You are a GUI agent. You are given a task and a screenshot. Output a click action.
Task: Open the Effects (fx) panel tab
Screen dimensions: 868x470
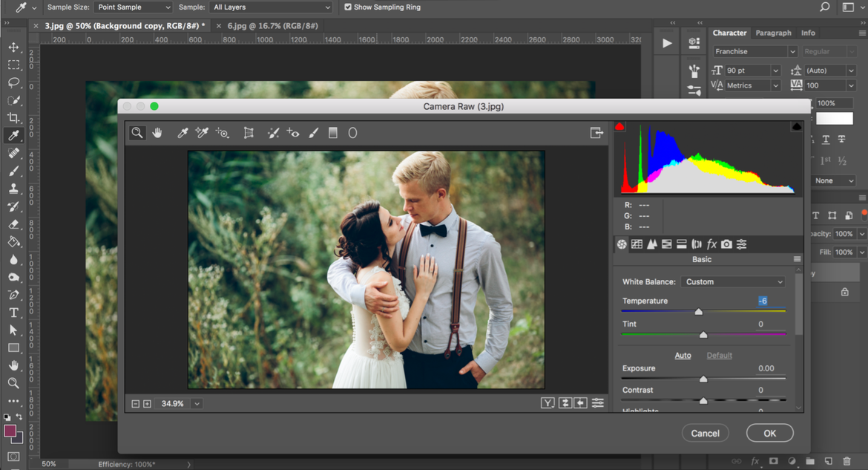(711, 244)
